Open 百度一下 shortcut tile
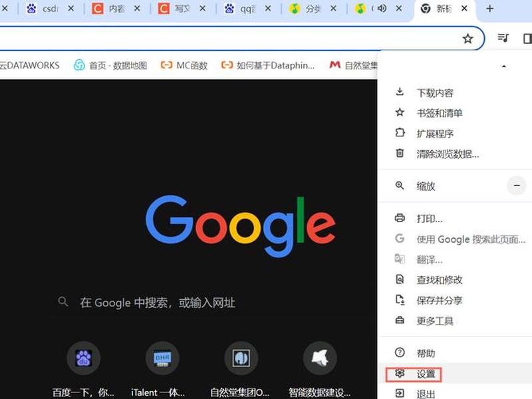This screenshot has height=399, width=532. [84, 370]
